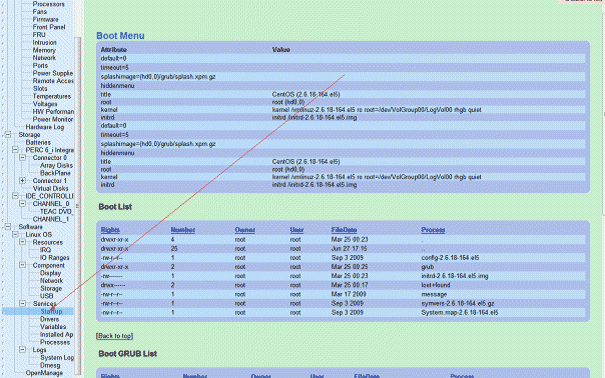Open Virtual Disks tree item

(x=51, y=188)
